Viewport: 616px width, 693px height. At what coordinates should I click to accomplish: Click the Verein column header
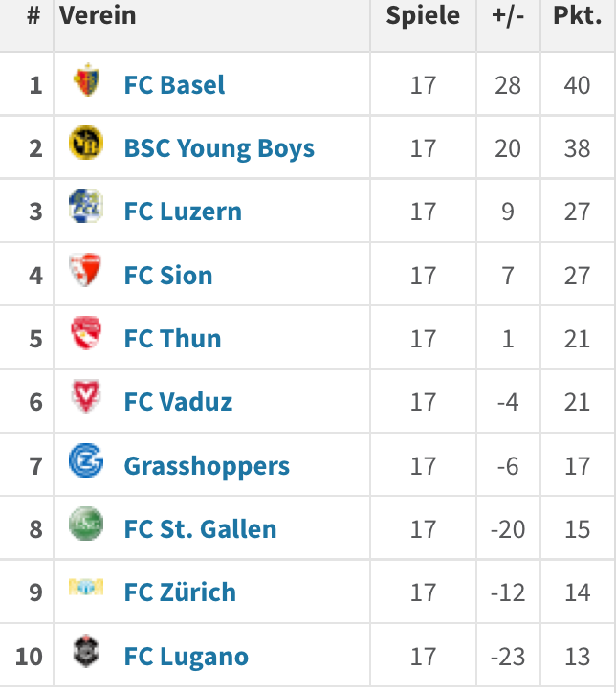click(98, 16)
